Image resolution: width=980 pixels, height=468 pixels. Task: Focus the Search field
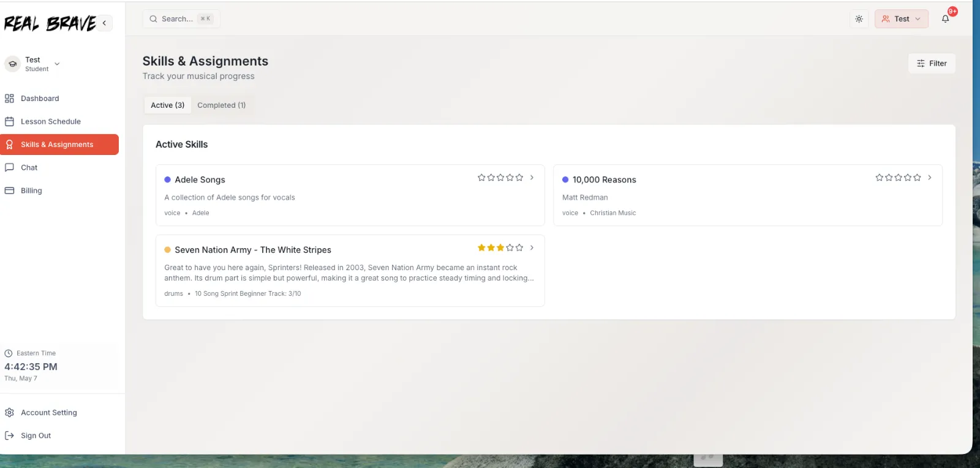point(181,19)
